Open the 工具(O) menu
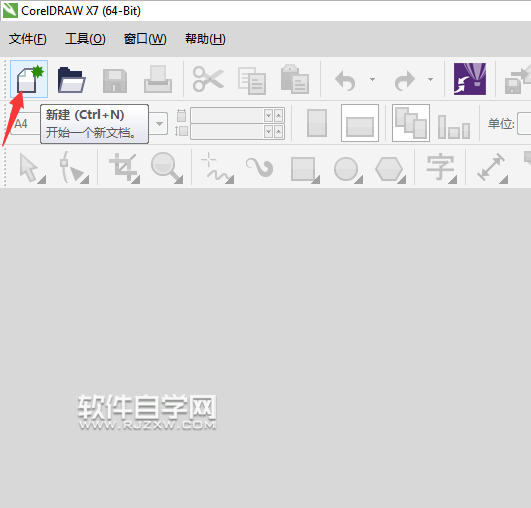 [x=85, y=39]
